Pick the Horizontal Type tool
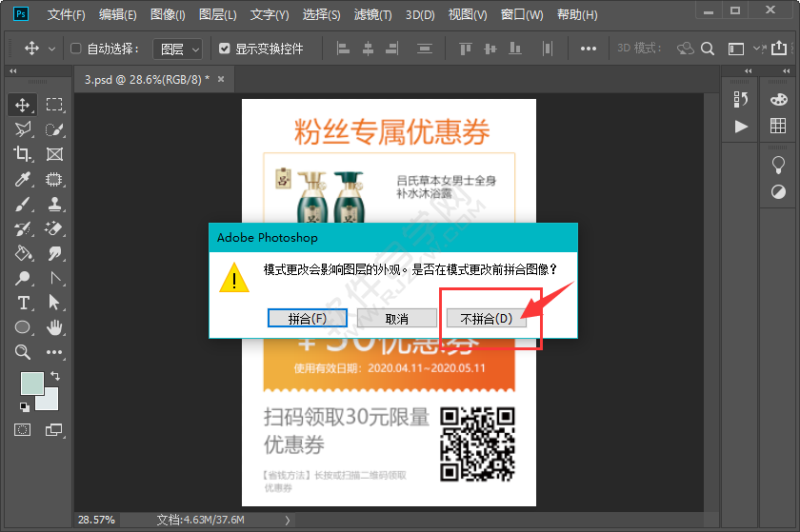The width and height of the screenshot is (800, 532). pos(24,303)
